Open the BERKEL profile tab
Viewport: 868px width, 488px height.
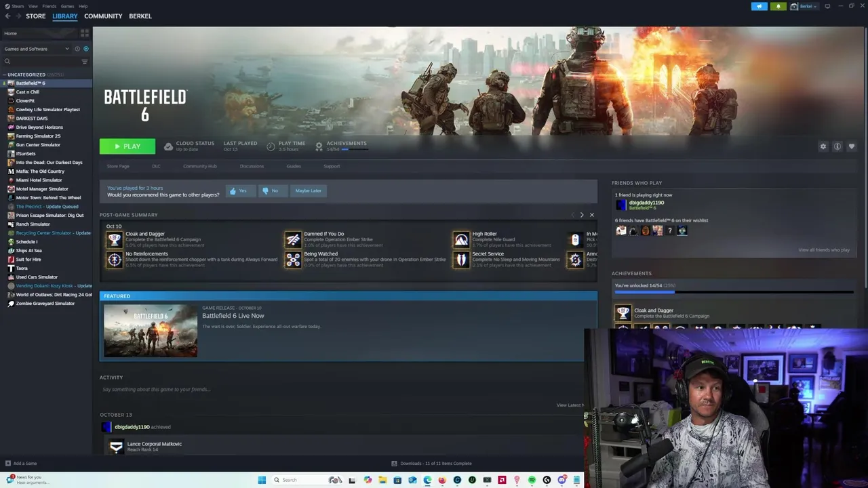pyautogui.click(x=140, y=16)
